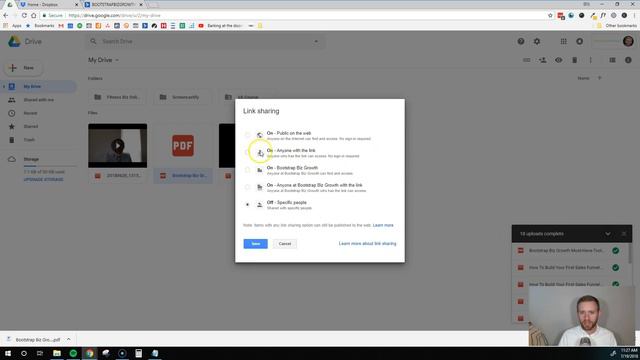The width and height of the screenshot is (640, 360).
Task: Switch to BOOTSTRAPBIZGROWTH browser tab
Action: [x=114, y=4]
